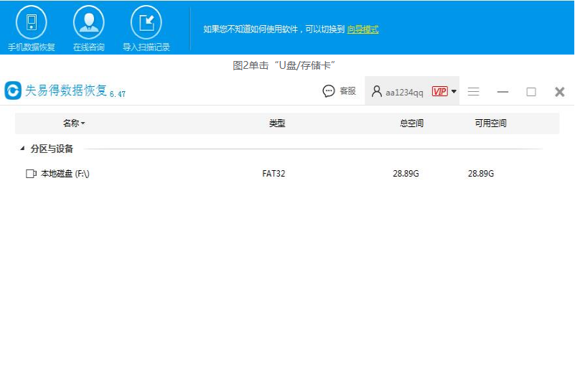Expand the account dropdown arrow
The image size is (575, 392).
click(454, 91)
